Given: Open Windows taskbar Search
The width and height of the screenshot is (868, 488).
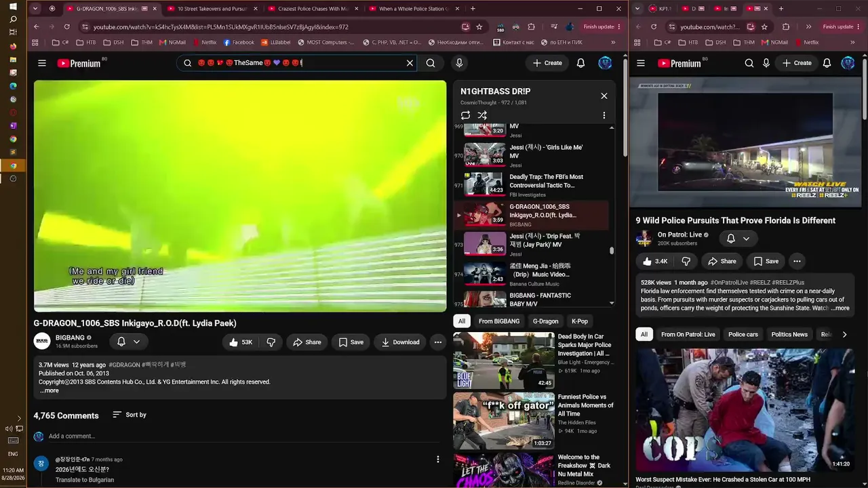Looking at the screenshot, I should click(x=13, y=19).
